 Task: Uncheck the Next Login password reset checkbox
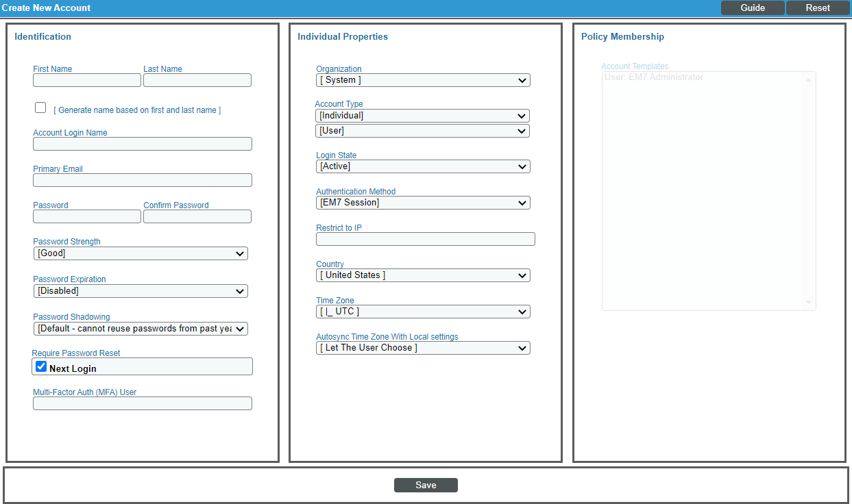pos(40,366)
